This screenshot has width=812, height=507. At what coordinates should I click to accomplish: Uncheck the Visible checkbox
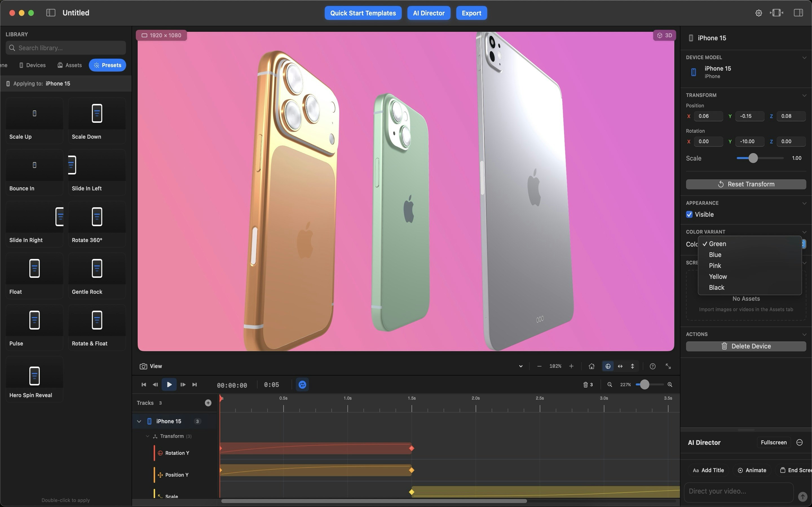689,215
